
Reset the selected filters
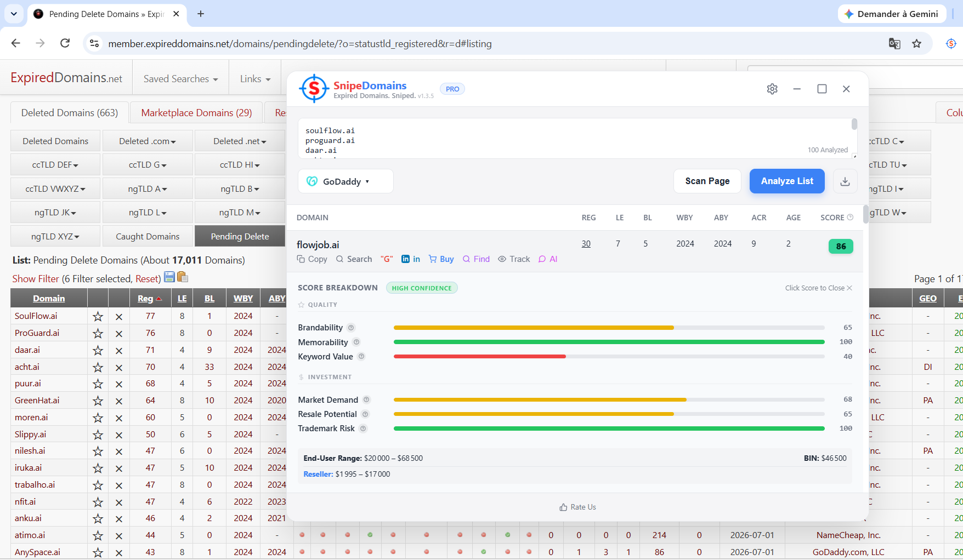click(x=148, y=279)
